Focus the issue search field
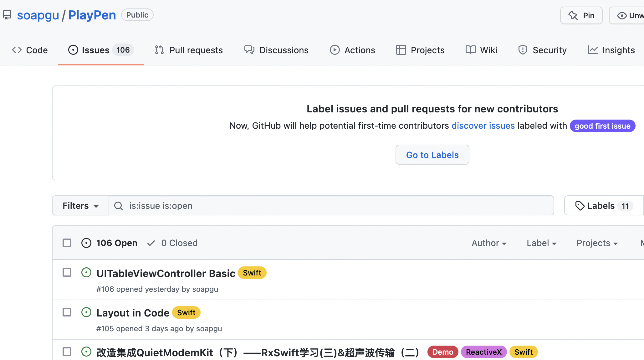Screen dimensions: 644x360 coord(331,206)
